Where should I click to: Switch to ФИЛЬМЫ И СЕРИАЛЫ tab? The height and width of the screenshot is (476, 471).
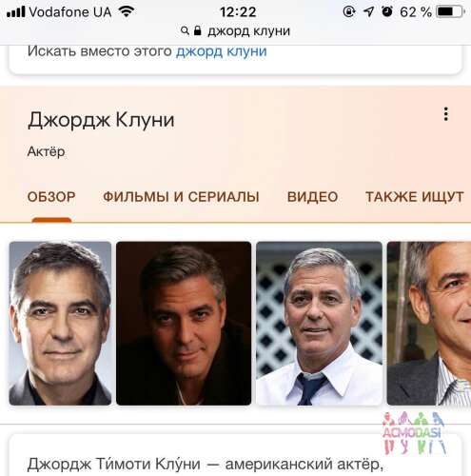[x=181, y=197]
